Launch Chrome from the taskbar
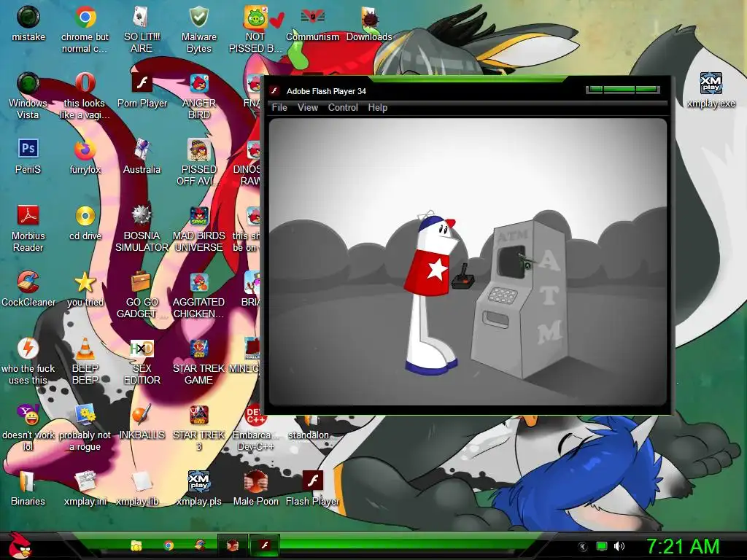Screen dimensions: 747x560 [169, 545]
